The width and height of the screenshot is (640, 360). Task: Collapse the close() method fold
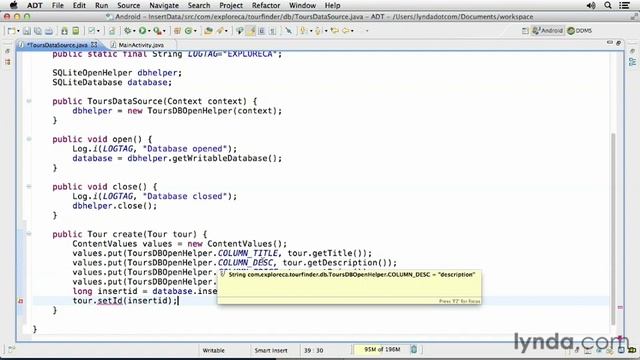(29, 187)
